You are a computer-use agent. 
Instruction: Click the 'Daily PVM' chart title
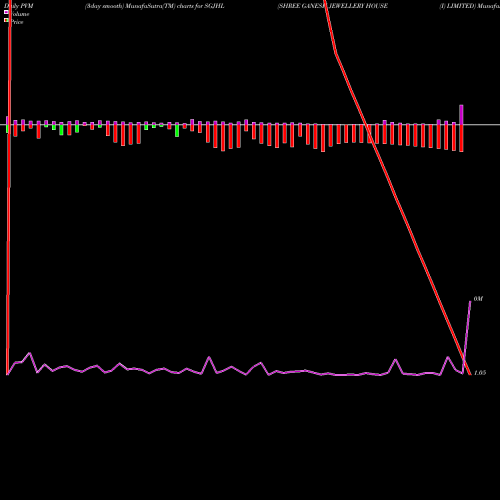[19, 6]
